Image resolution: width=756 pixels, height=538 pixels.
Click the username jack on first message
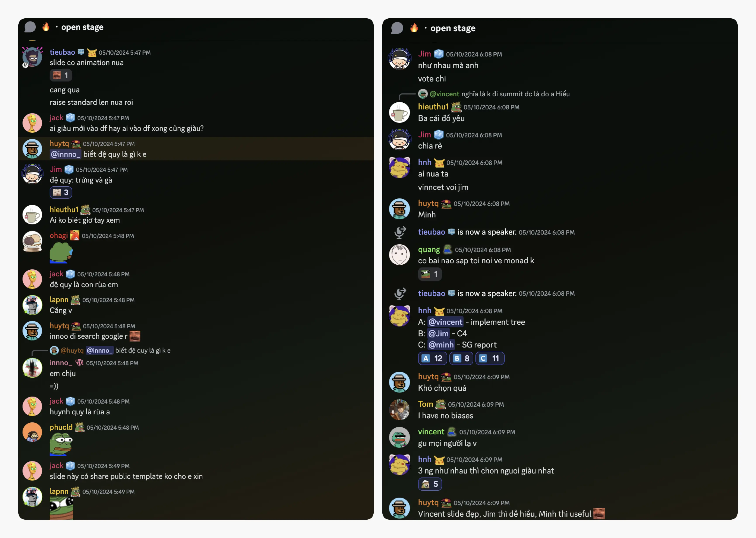[56, 118]
